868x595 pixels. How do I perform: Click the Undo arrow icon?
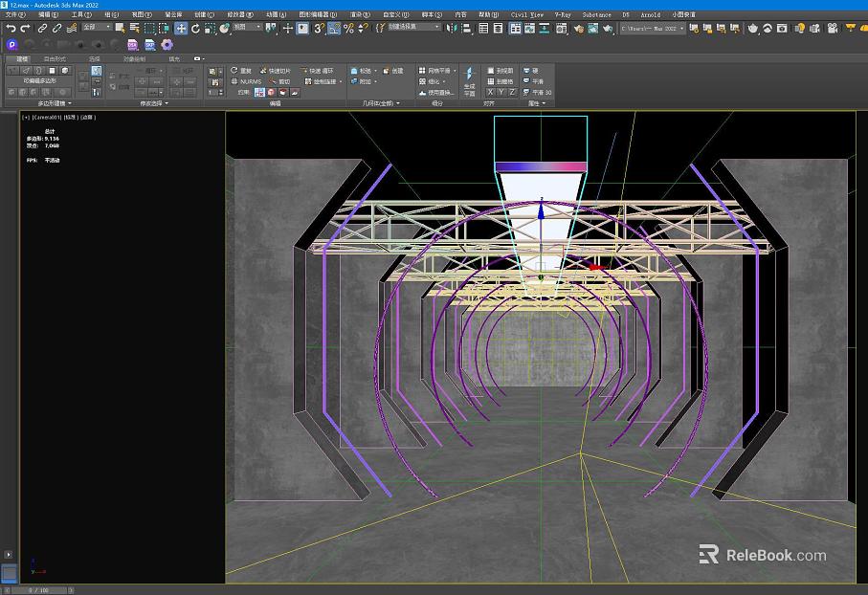point(11,29)
